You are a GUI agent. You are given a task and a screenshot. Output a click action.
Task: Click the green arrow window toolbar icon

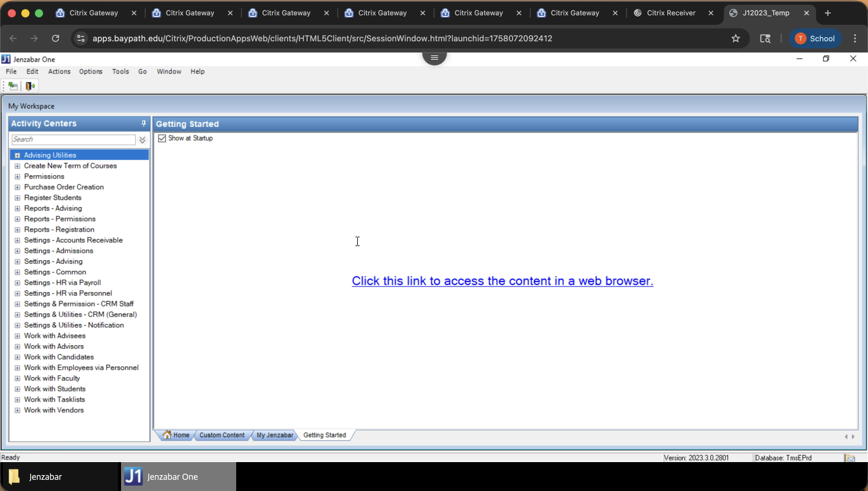pos(13,86)
